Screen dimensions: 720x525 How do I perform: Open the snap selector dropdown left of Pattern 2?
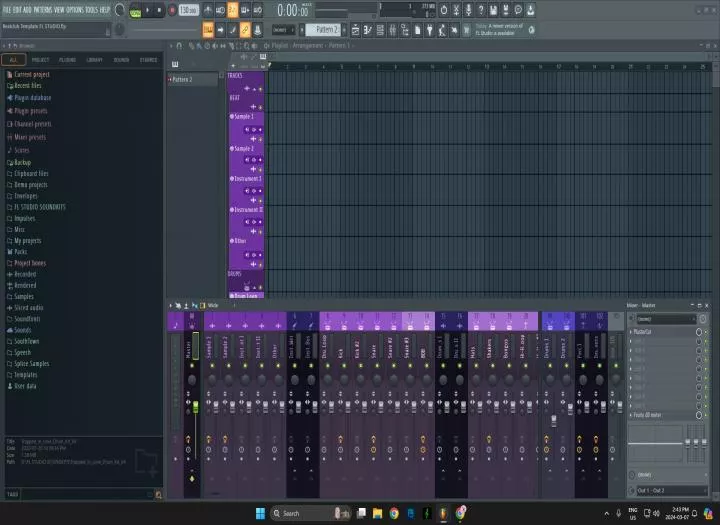tap(283, 30)
